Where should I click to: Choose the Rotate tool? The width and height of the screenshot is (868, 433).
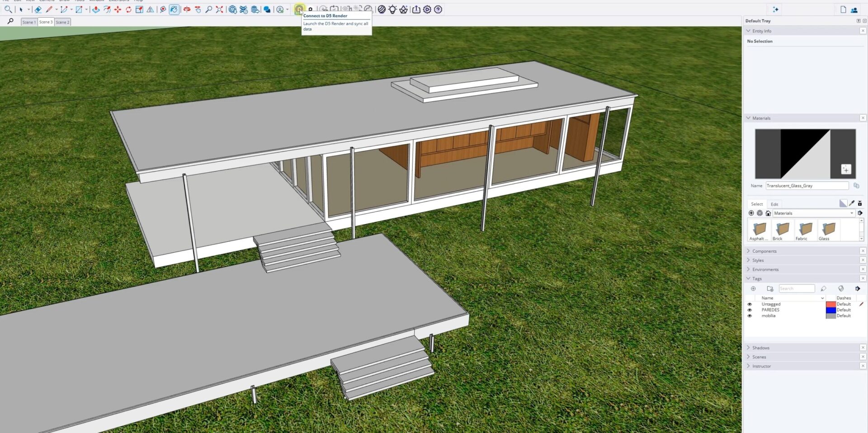[x=129, y=9]
